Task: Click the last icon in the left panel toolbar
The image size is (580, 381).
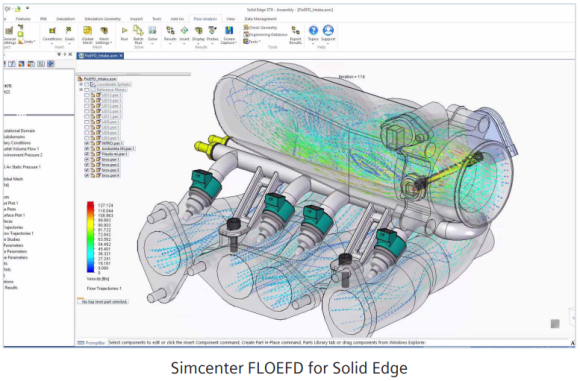Action: (50, 64)
